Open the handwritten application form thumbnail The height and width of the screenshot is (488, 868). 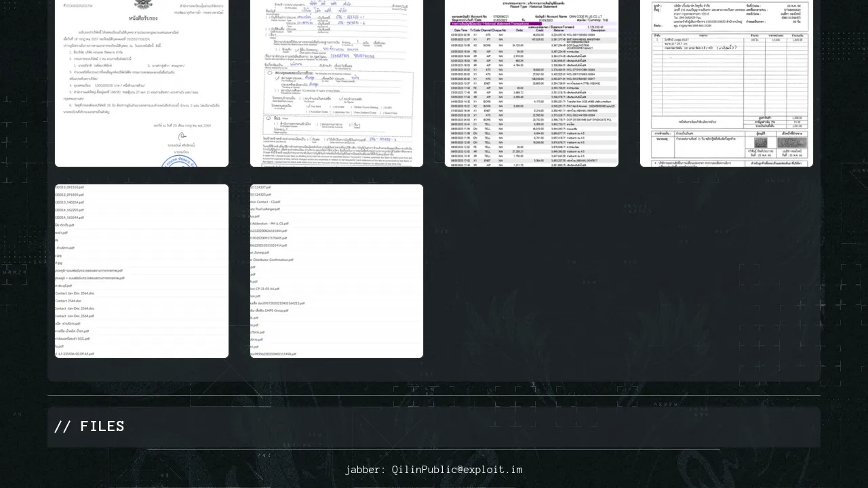[x=336, y=81]
